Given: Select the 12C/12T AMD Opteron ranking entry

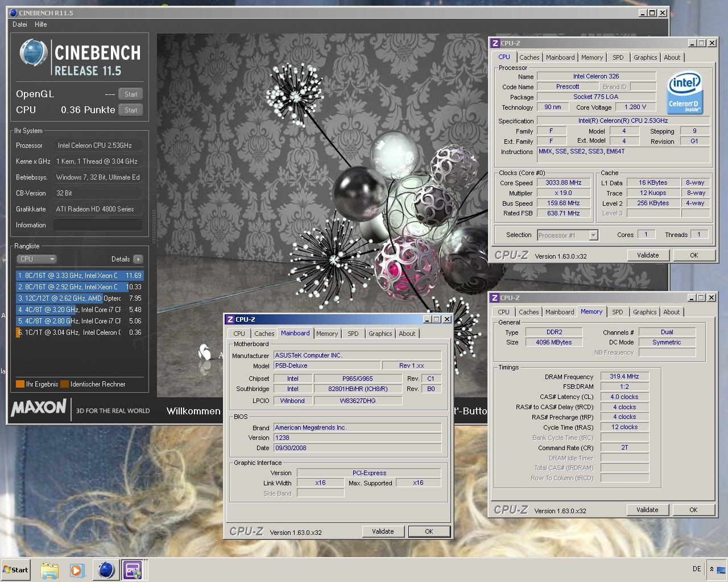Looking at the screenshot, I should (x=80, y=298).
